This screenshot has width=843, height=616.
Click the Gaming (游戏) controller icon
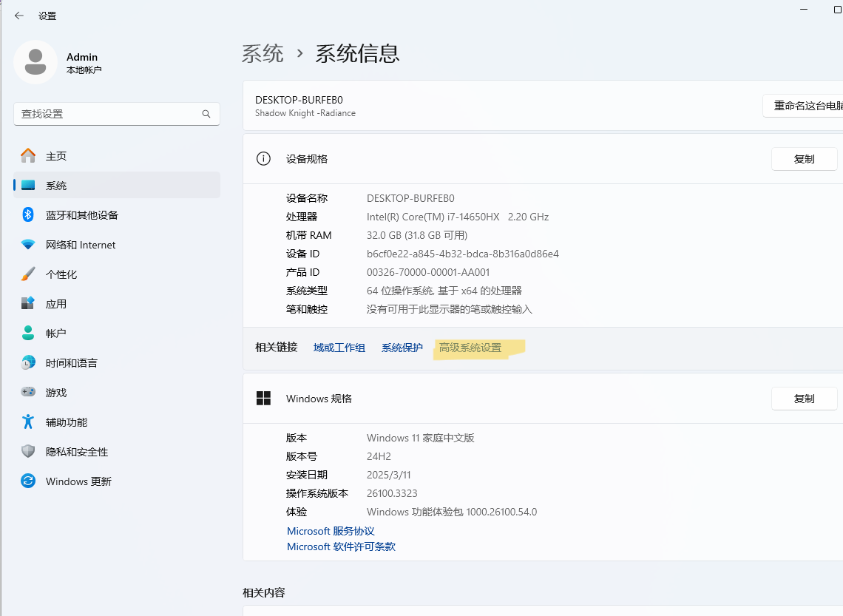pos(28,393)
